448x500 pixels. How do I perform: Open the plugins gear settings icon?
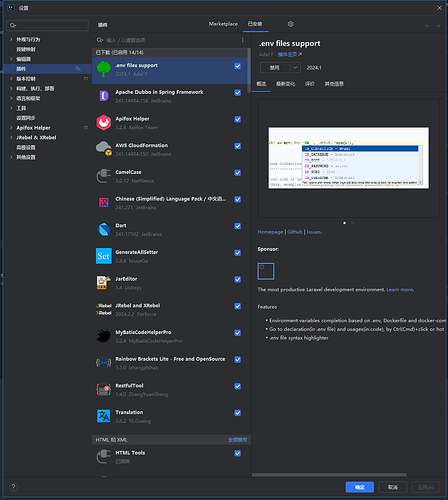pos(291,24)
